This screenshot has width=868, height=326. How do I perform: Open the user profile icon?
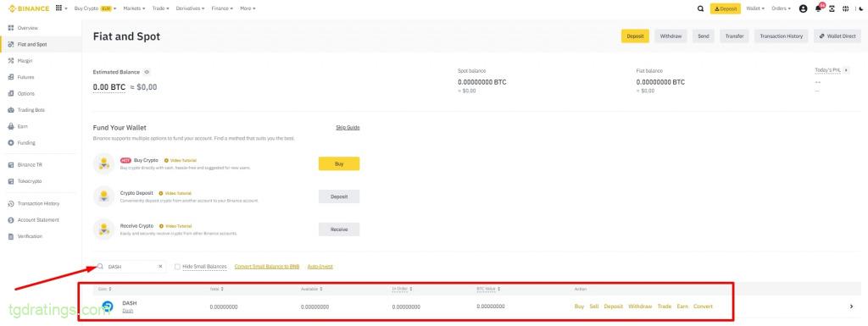click(804, 8)
